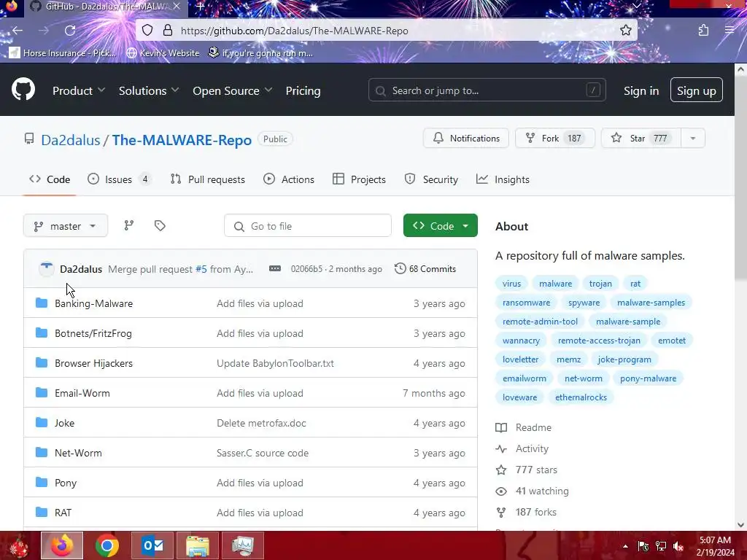747x560 pixels.
Task: Expand the Product menu
Action: [79, 90]
